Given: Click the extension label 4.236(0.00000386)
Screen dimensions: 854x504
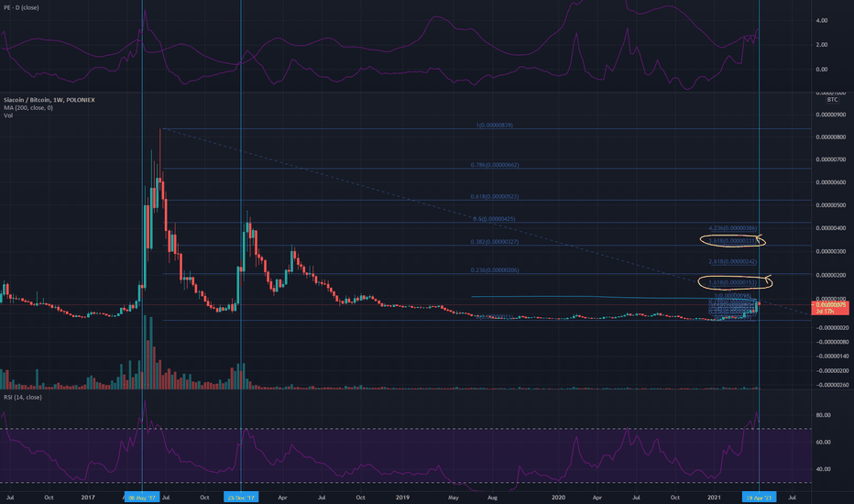Looking at the screenshot, I should (x=732, y=228).
